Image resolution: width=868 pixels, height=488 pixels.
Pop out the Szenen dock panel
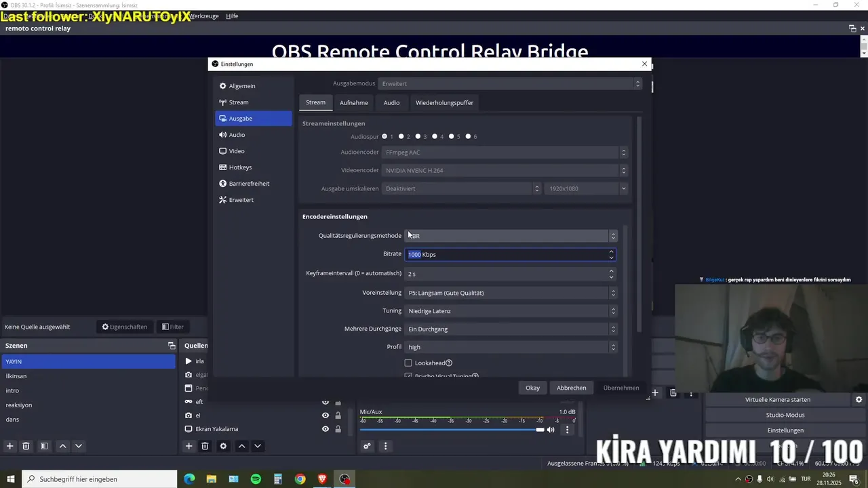click(172, 346)
